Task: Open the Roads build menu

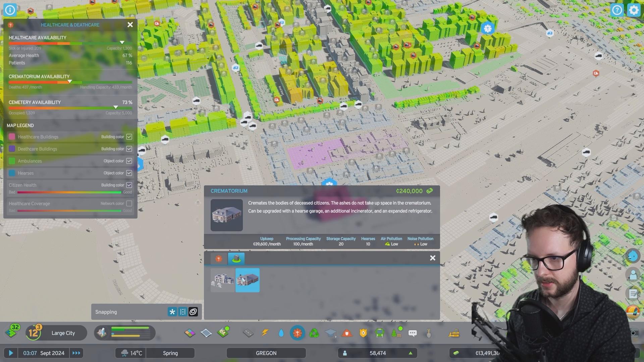Action: coord(248,333)
